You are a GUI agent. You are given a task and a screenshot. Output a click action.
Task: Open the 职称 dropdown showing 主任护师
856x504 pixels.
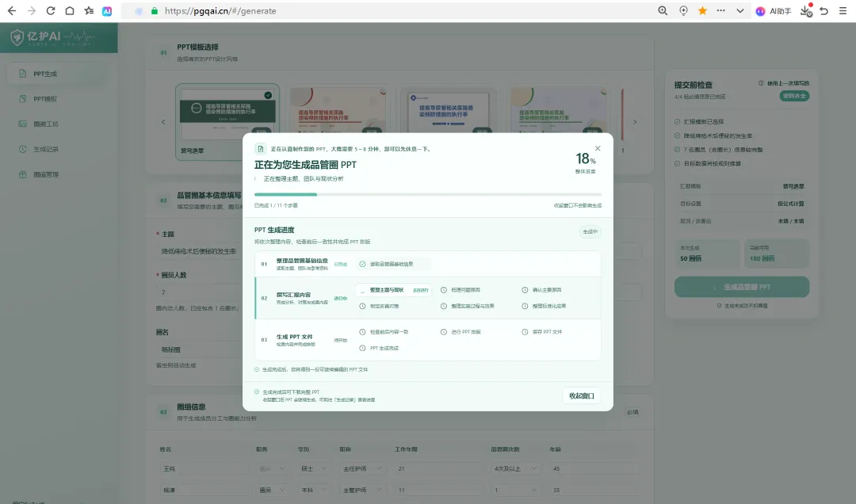pos(363,468)
